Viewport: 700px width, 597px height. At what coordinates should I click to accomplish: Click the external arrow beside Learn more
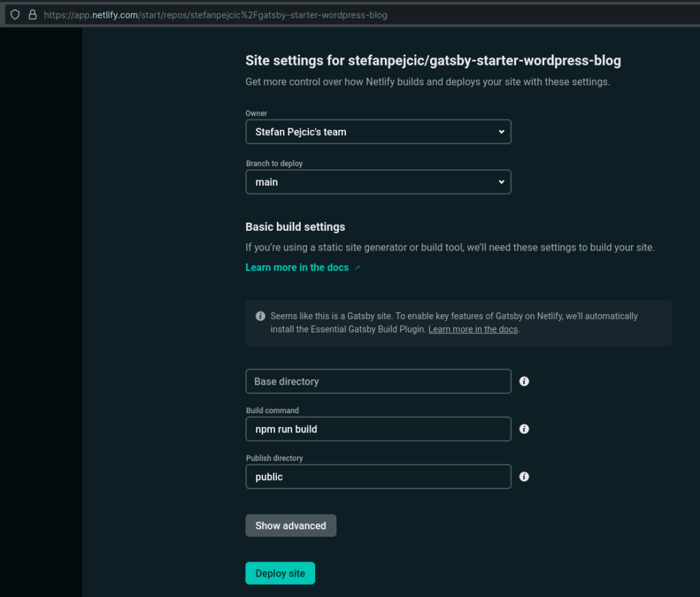pyautogui.click(x=357, y=268)
